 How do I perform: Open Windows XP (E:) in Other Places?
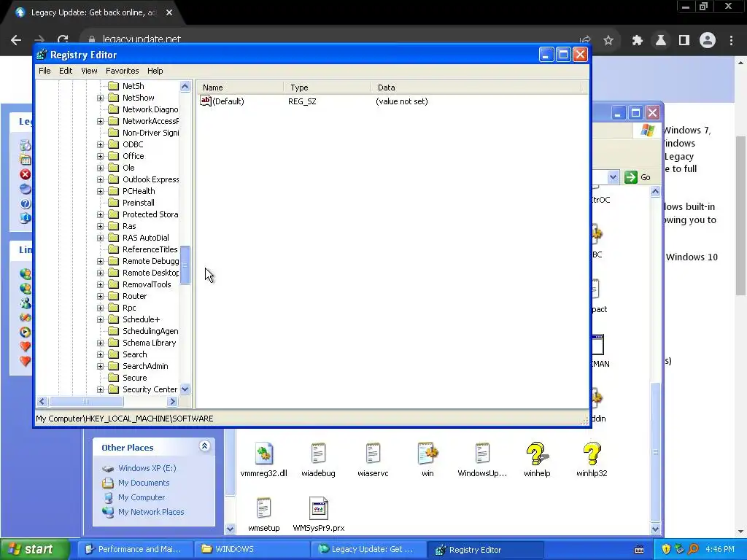[x=147, y=468]
